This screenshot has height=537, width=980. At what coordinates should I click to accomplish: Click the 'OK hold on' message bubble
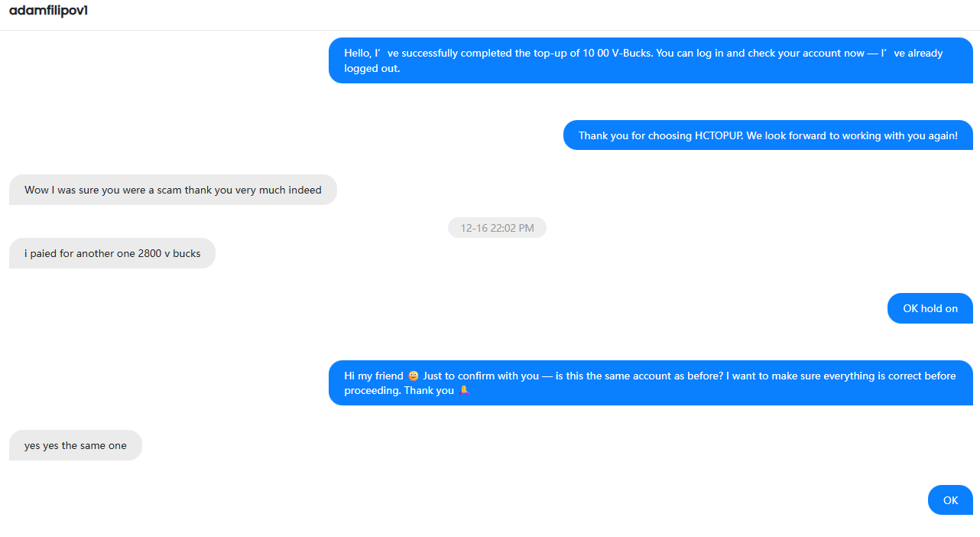(x=930, y=308)
